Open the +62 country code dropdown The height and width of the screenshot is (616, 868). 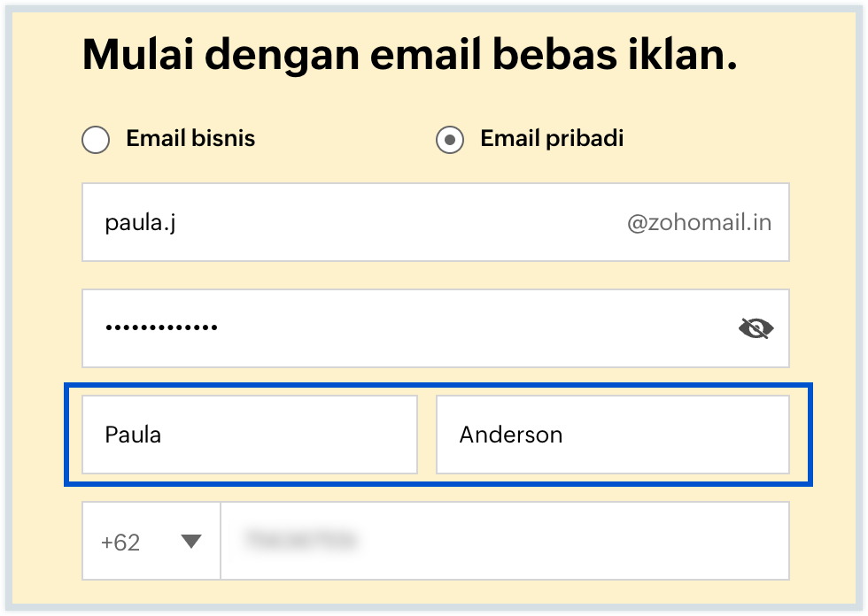[151, 542]
